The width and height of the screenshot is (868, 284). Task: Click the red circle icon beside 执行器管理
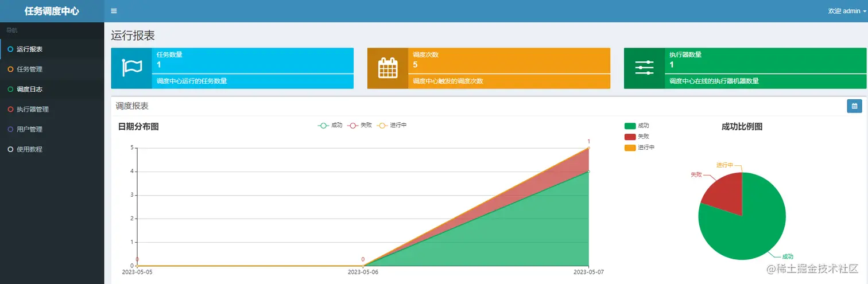(x=10, y=109)
